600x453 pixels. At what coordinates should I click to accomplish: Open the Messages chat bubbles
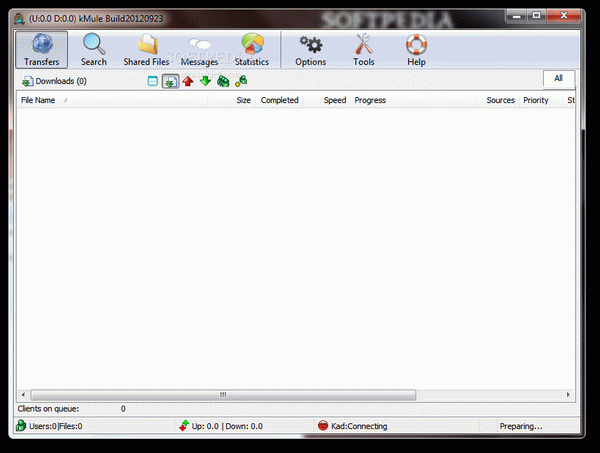pyautogui.click(x=199, y=50)
